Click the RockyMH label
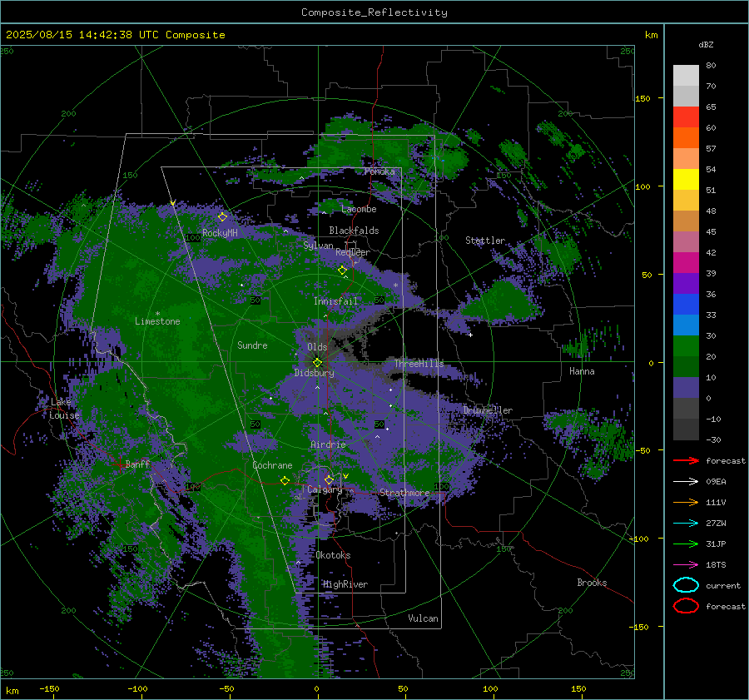 220,233
